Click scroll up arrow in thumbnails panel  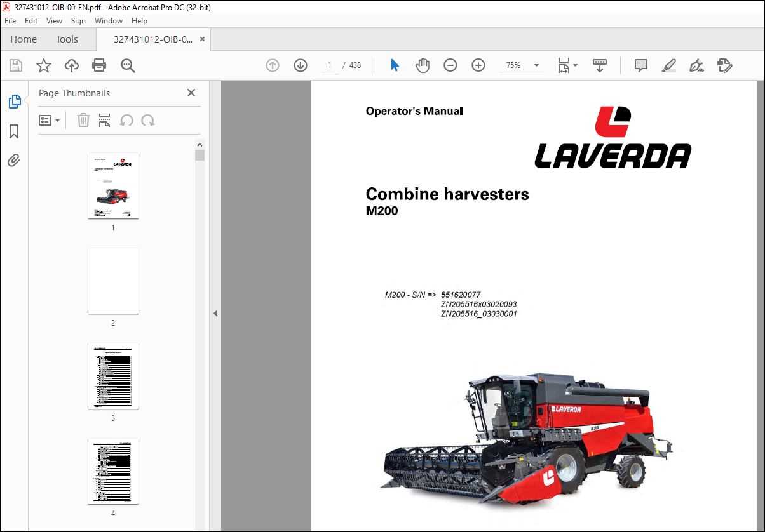(x=200, y=144)
